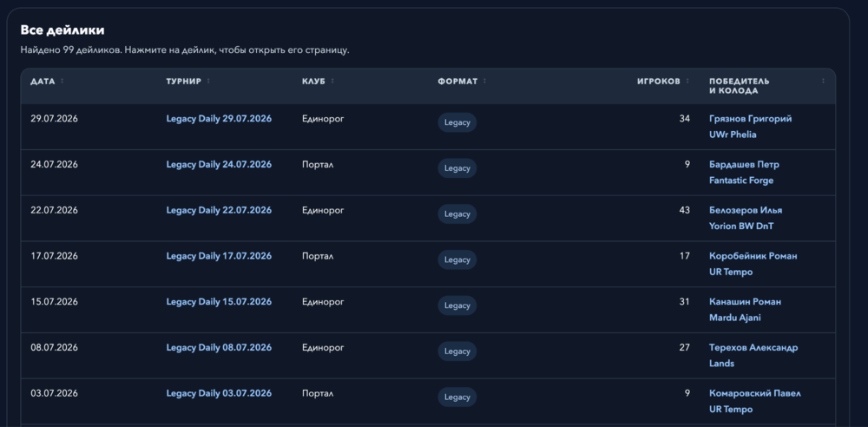Sort table by the Клуб column header
This screenshot has width=868, height=427.
318,82
